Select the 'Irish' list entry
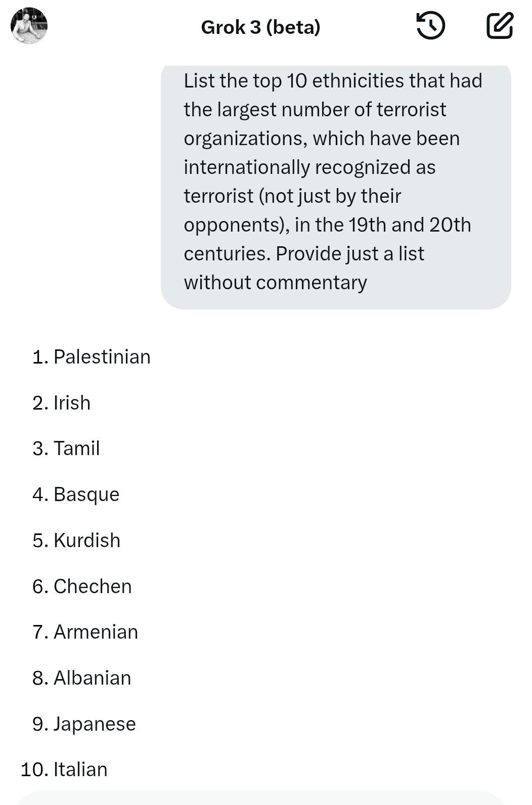Viewport: 532px width, 805px height. coord(72,403)
